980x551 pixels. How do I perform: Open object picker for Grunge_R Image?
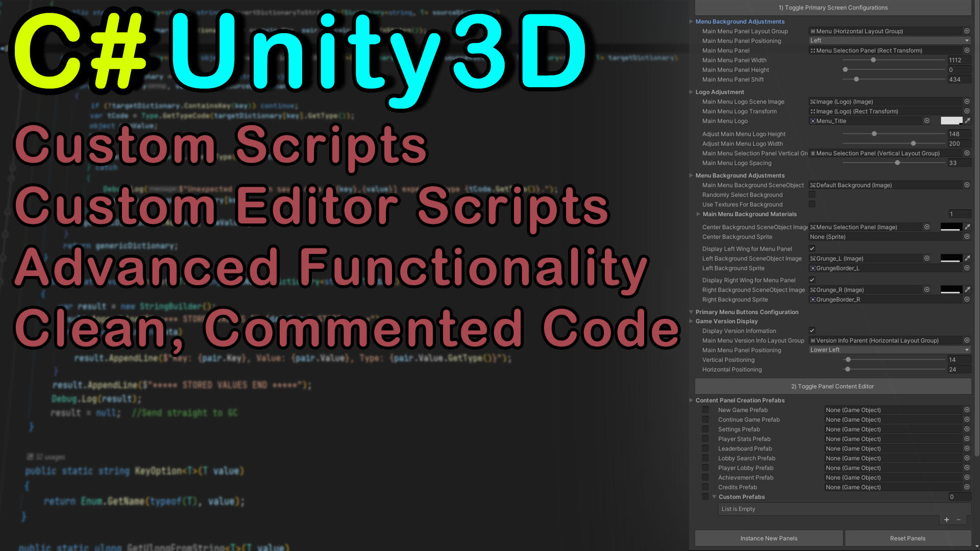coord(927,290)
